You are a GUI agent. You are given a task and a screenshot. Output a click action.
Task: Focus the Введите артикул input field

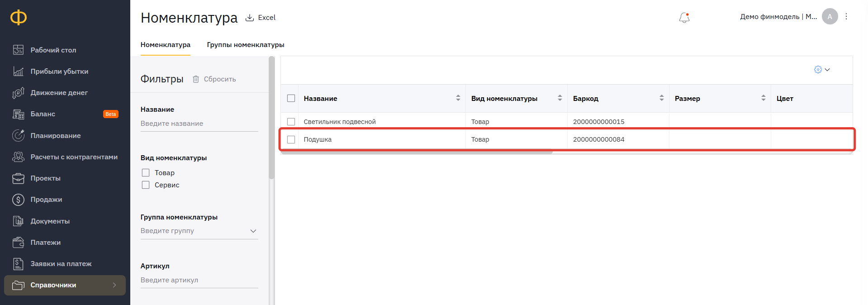199,280
